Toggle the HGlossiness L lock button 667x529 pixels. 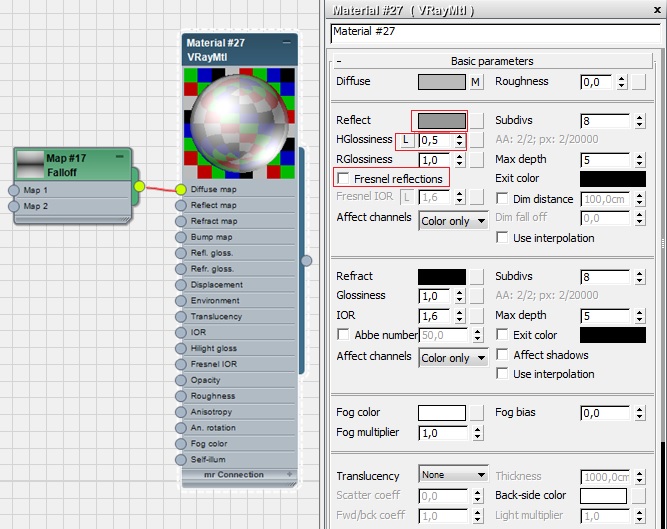[x=406, y=139]
